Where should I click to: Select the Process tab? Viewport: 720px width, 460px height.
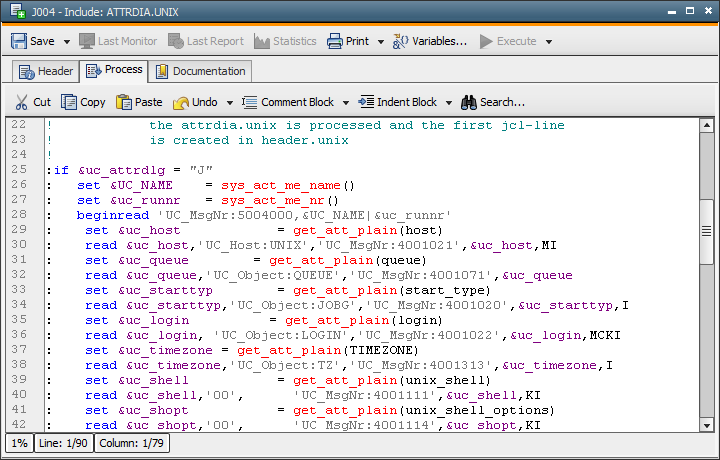point(114,70)
